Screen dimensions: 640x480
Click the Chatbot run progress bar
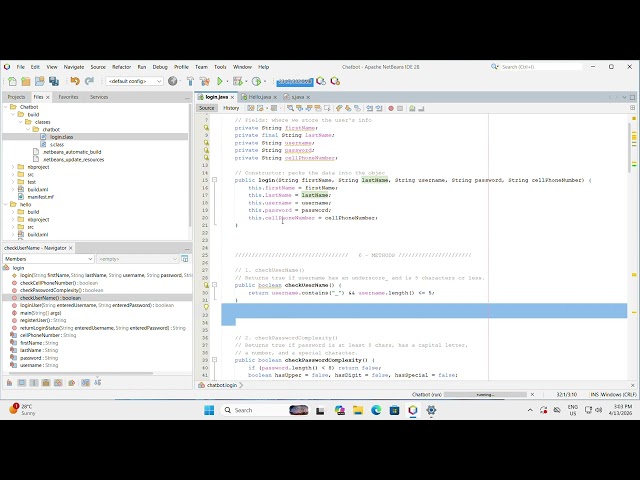click(x=485, y=395)
